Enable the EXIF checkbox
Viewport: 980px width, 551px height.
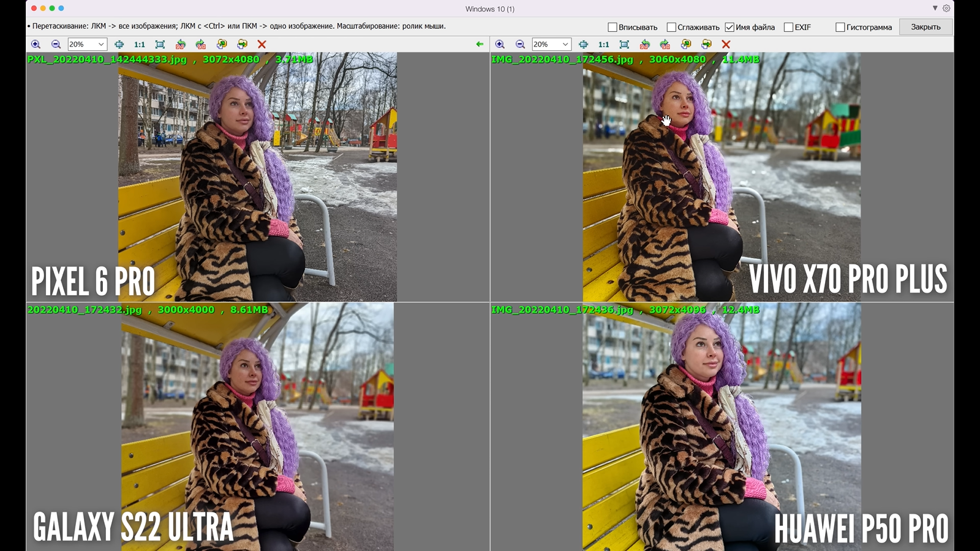[789, 27]
